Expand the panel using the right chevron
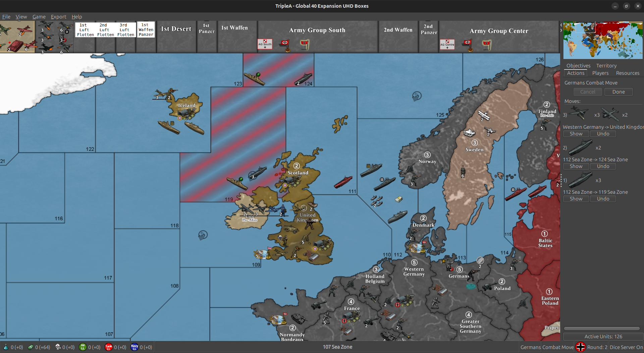Image resolution: width=644 pixels, height=353 pixels. coord(561,30)
